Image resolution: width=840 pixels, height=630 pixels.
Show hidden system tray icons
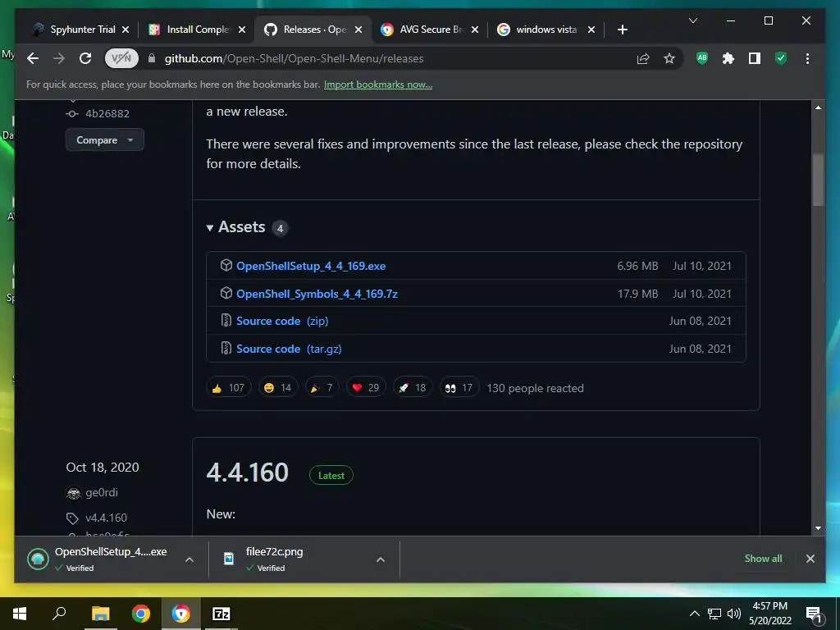694,614
